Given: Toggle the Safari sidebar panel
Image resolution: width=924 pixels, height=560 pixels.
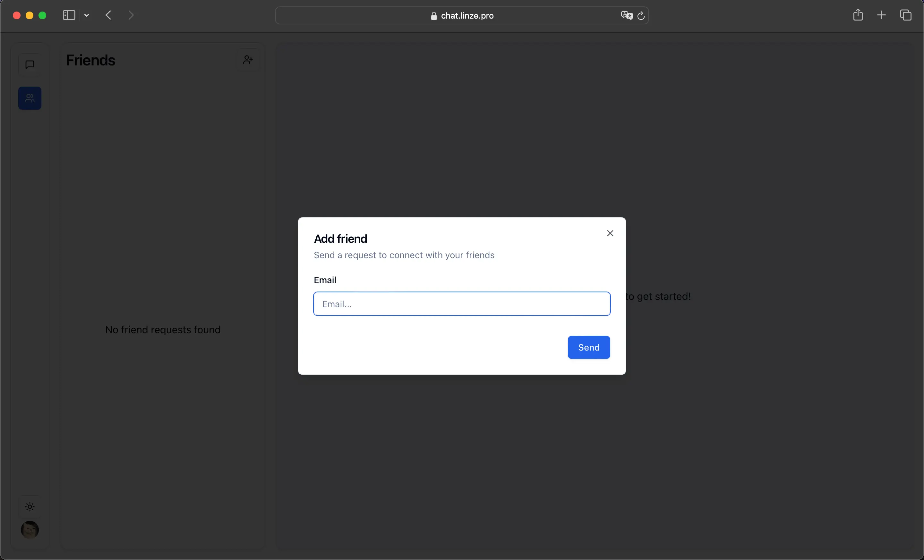Looking at the screenshot, I should tap(69, 15).
